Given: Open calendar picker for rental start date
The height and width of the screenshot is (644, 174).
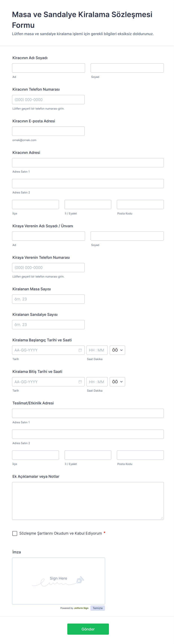Looking at the screenshot, I should coord(80,350).
